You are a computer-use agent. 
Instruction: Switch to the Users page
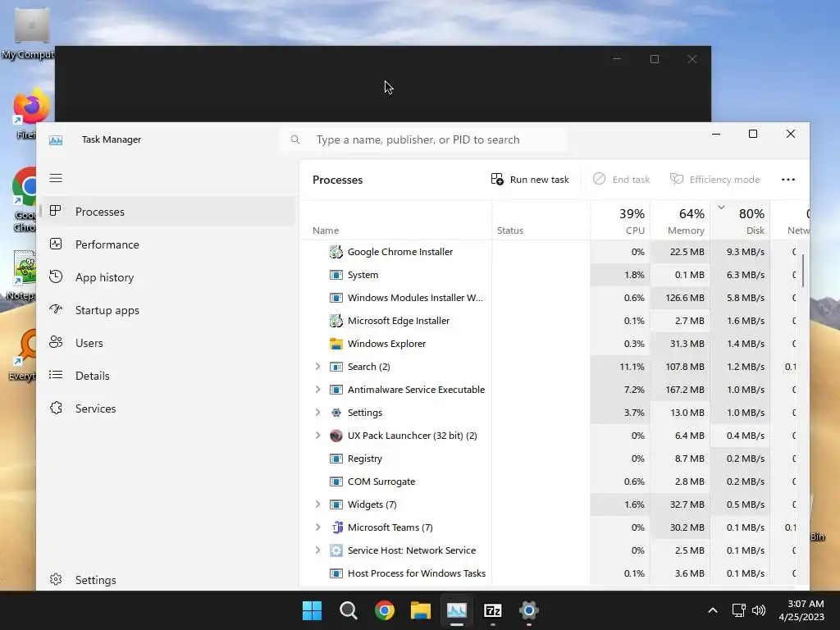(167, 343)
